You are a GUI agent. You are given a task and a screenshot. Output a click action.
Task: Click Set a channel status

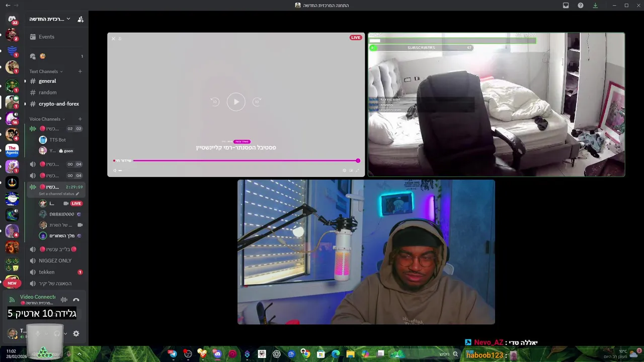pos(59,194)
